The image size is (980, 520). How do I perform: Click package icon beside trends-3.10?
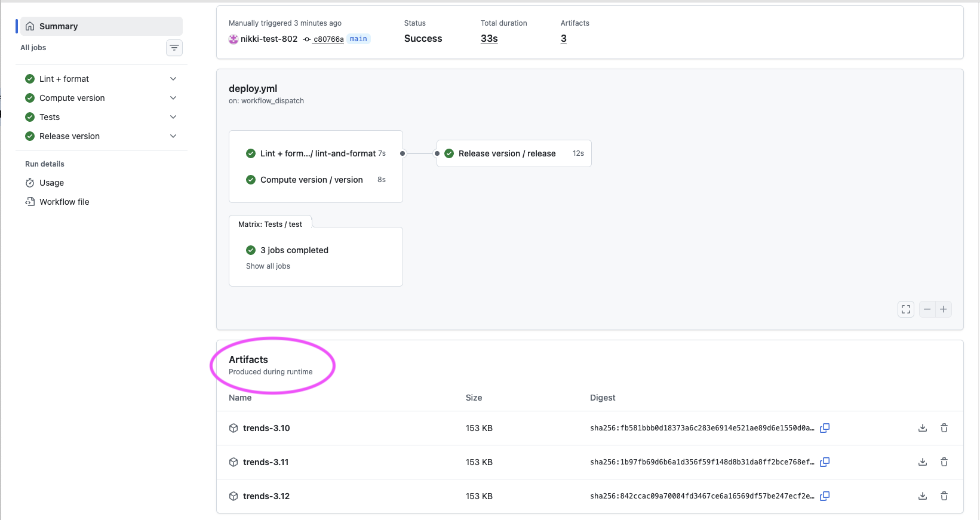(x=234, y=428)
